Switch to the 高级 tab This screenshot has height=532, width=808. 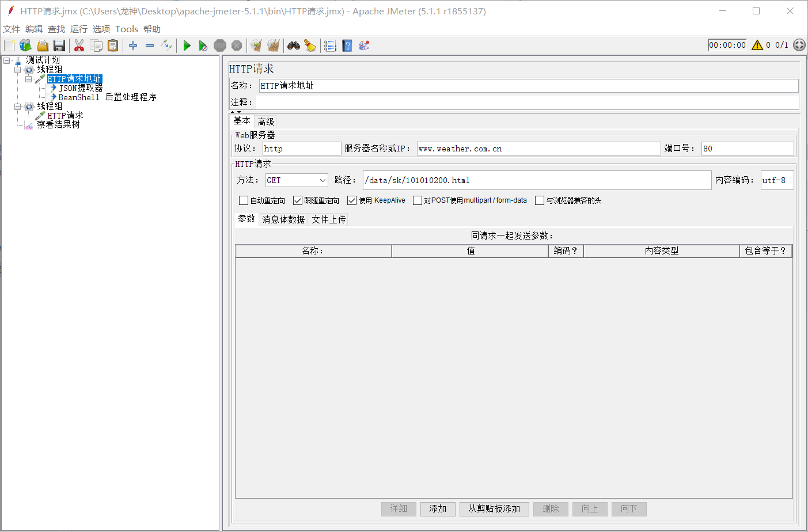click(x=266, y=121)
